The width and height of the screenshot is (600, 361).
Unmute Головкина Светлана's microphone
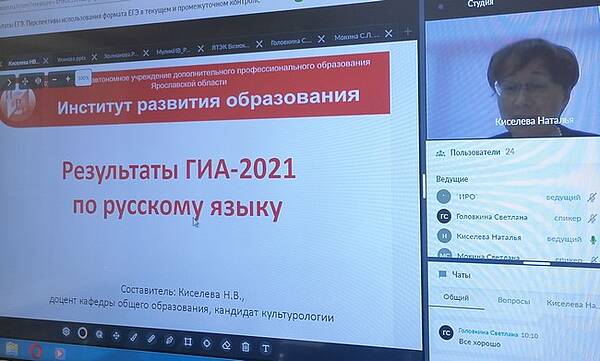592,218
